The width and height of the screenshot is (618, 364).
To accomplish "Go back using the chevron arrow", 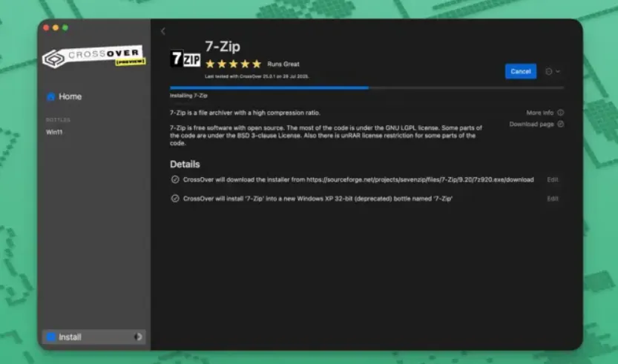I will (162, 31).
